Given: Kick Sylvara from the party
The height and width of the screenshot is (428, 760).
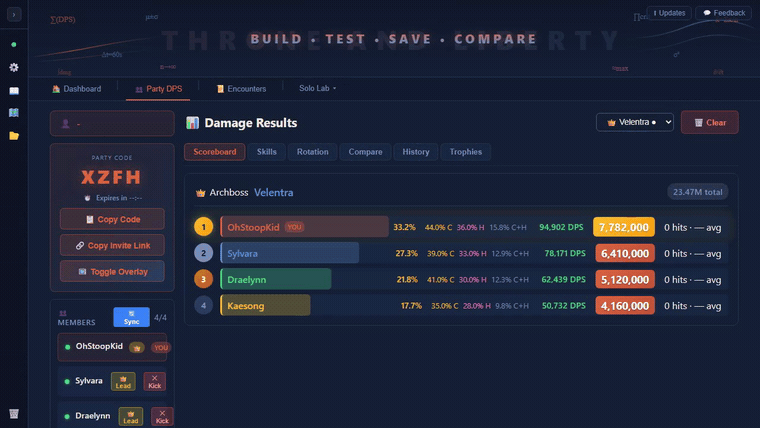Looking at the screenshot, I should tap(155, 381).
